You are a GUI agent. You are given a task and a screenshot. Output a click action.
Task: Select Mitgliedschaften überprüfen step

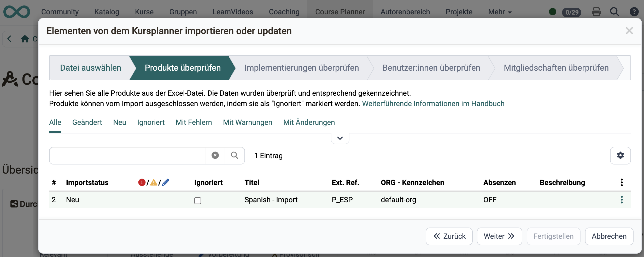click(556, 68)
